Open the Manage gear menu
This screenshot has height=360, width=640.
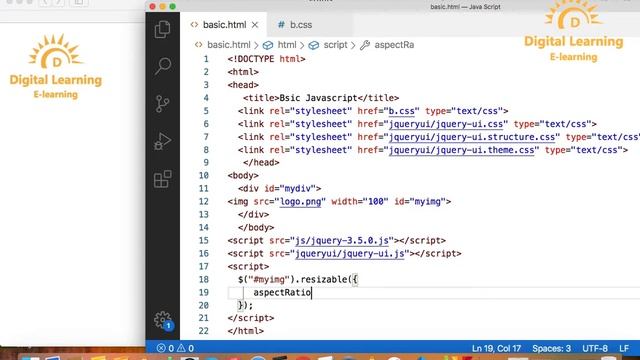(x=163, y=320)
